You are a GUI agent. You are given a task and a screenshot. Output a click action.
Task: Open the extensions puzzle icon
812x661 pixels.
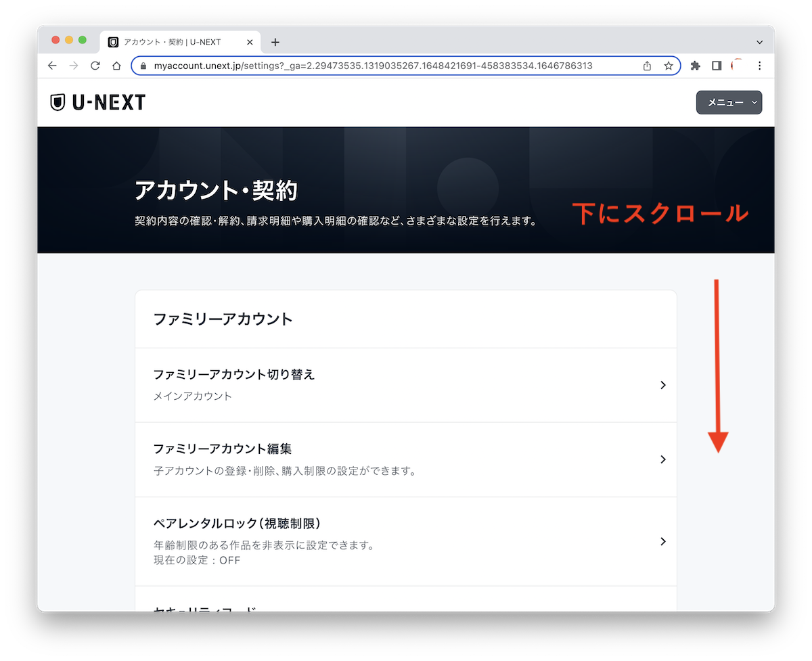coord(696,66)
